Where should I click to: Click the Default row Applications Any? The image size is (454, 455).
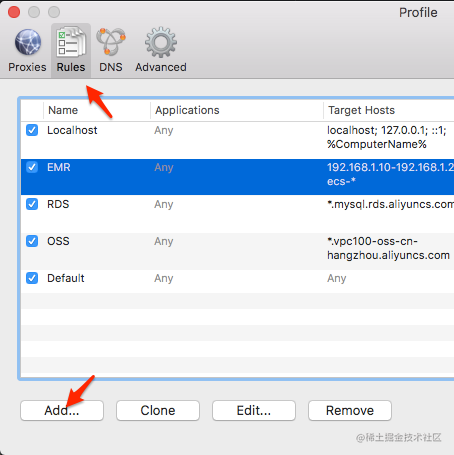click(x=164, y=278)
